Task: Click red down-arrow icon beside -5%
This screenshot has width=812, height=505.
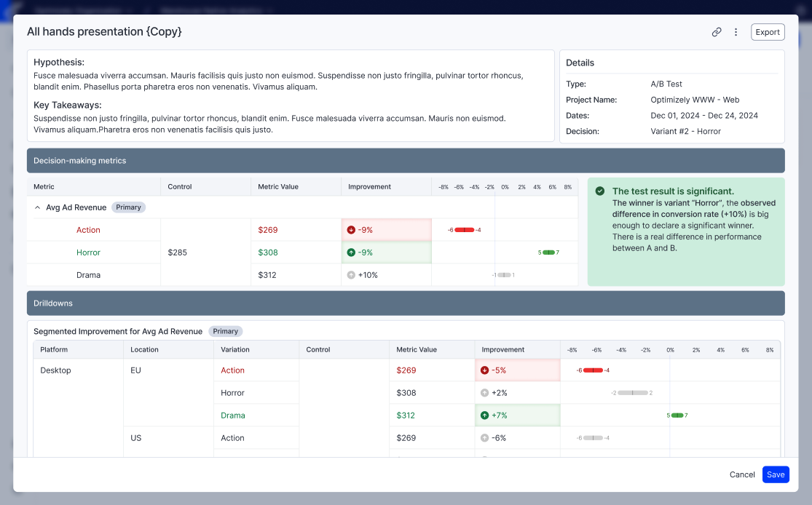Action: pos(485,370)
